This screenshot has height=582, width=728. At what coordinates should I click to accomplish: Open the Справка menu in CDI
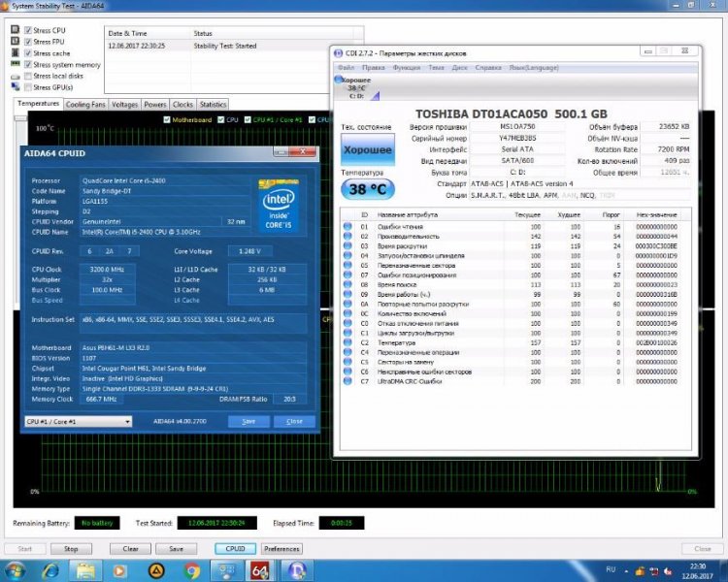[x=488, y=68]
